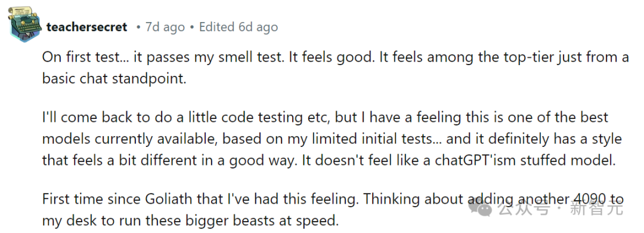
Task: Click the teachersecret typewriter avatar
Action: pyautogui.click(x=24, y=24)
